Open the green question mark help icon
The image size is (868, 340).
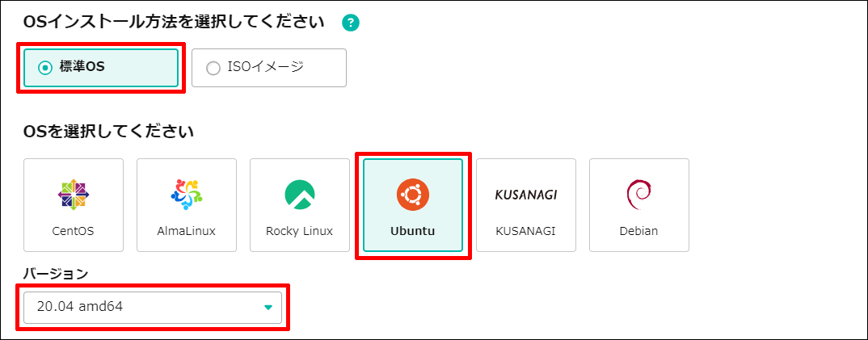351,23
